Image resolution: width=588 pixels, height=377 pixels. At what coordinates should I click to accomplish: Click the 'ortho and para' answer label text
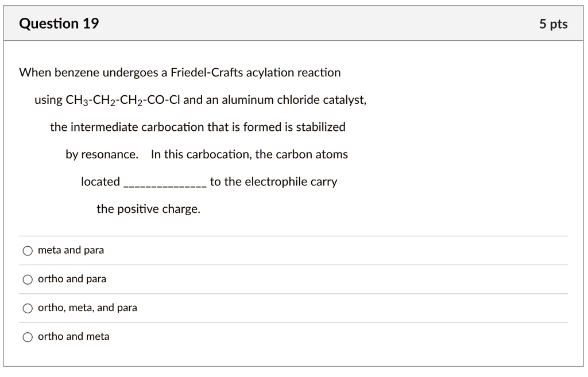pyautogui.click(x=72, y=279)
